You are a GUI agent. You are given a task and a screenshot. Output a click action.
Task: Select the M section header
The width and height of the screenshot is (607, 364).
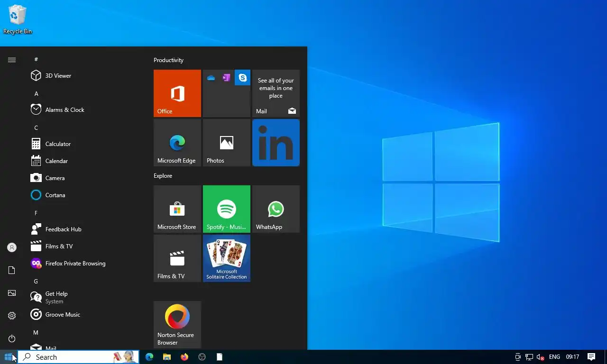click(36, 333)
